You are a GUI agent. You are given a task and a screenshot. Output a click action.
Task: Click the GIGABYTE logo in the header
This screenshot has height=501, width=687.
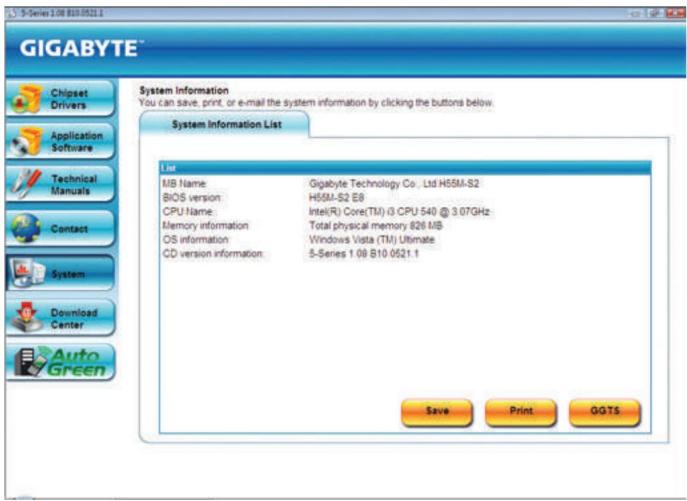81,48
